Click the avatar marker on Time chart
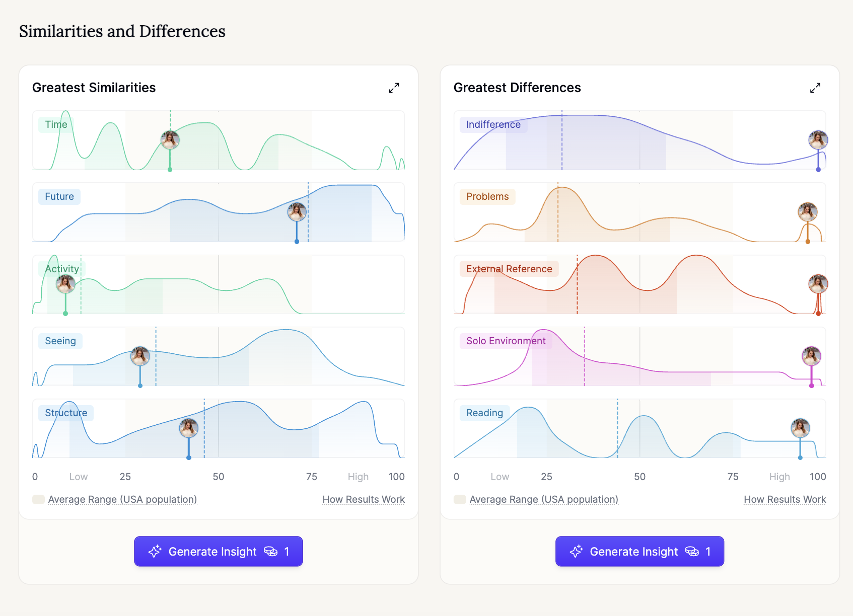 [170, 140]
